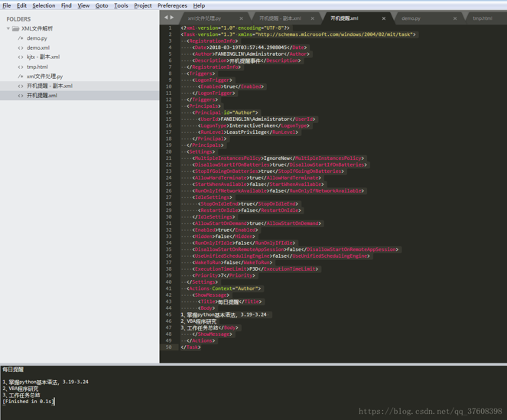Click the file icon beside demo.xml
507x420 pixels.
point(21,48)
